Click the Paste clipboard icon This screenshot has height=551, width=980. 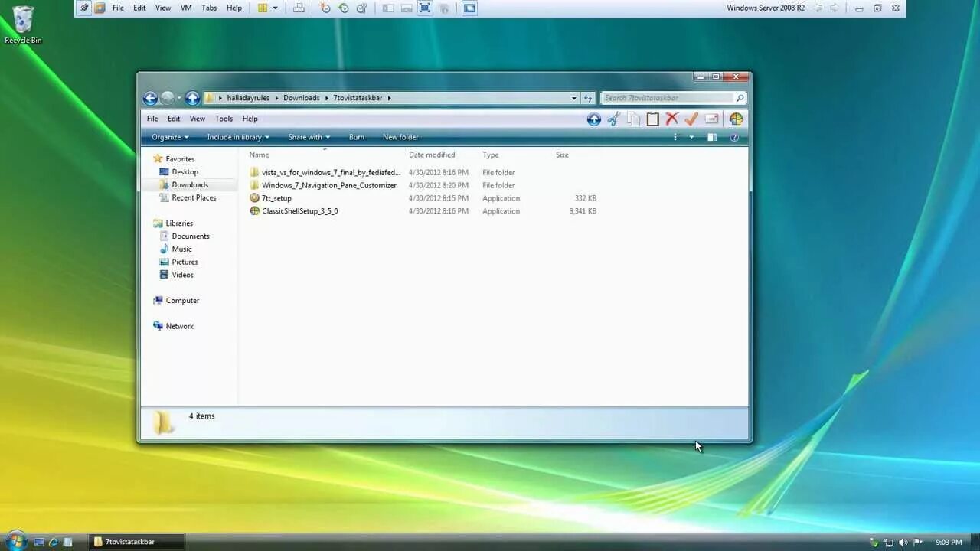pos(652,119)
